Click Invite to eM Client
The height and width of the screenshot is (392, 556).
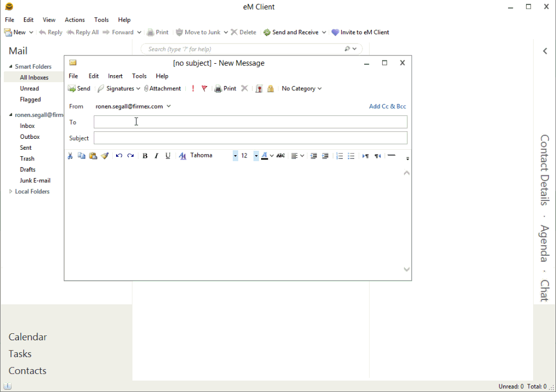(x=360, y=32)
